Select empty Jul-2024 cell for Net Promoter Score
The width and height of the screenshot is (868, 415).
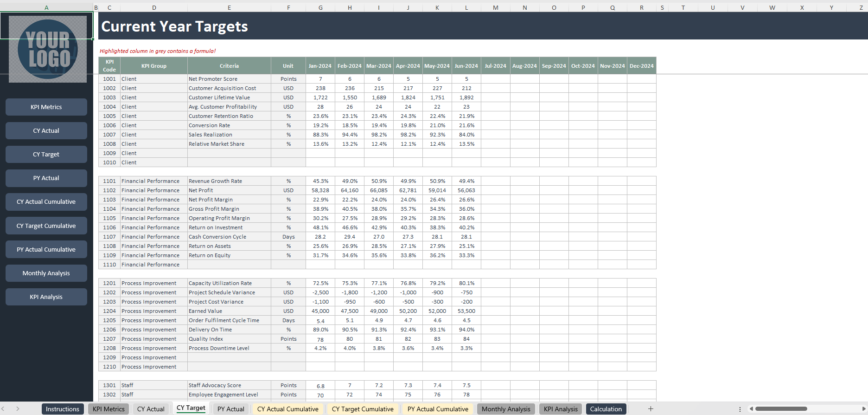pyautogui.click(x=496, y=79)
